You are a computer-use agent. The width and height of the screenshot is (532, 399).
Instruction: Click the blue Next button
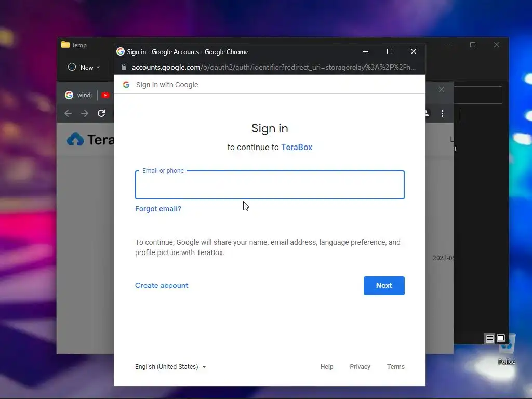(x=384, y=286)
